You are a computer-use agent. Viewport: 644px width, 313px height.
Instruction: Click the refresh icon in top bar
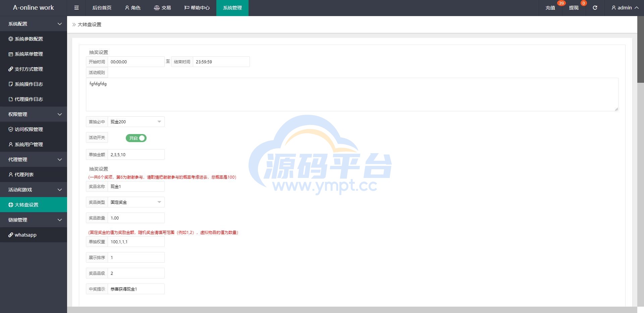[x=595, y=8]
